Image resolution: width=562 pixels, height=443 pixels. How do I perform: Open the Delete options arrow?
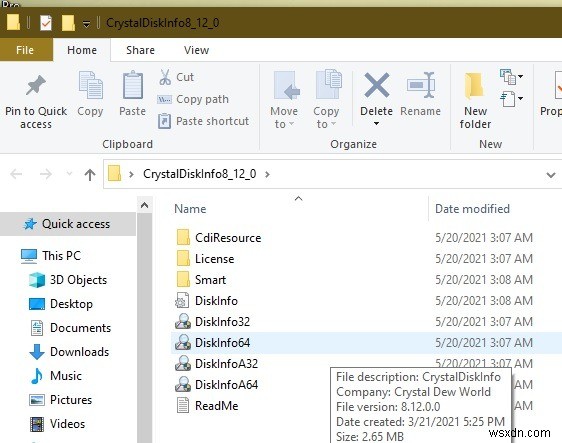click(x=376, y=124)
